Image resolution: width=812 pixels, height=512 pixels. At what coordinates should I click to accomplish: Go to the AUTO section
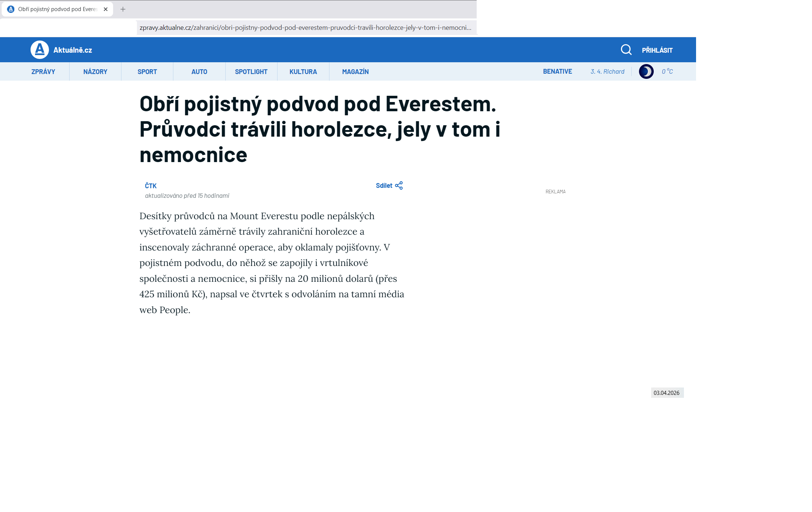199,72
